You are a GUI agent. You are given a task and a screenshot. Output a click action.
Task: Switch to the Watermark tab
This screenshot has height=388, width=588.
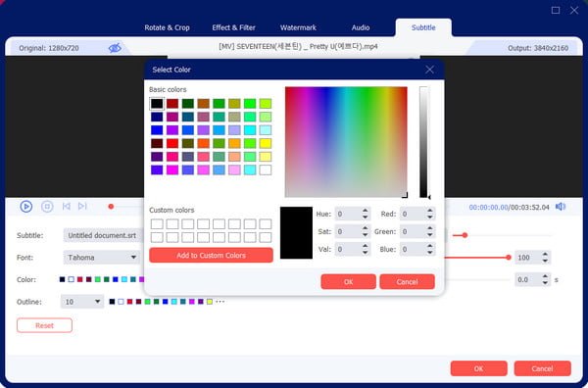[x=298, y=27]
